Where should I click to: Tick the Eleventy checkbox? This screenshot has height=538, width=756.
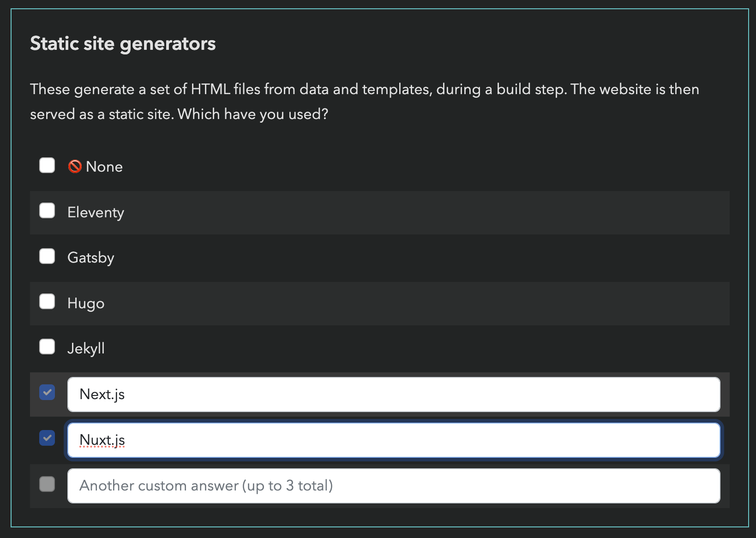point(47,210)
